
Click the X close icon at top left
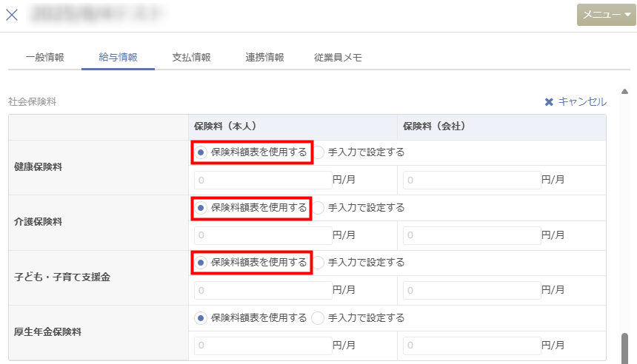(x=12, y=15)
